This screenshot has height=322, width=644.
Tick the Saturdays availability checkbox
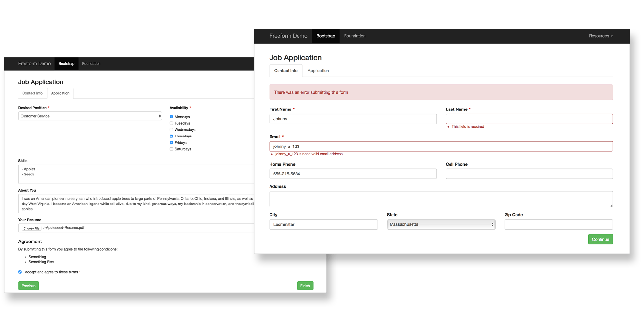(171, 149)
